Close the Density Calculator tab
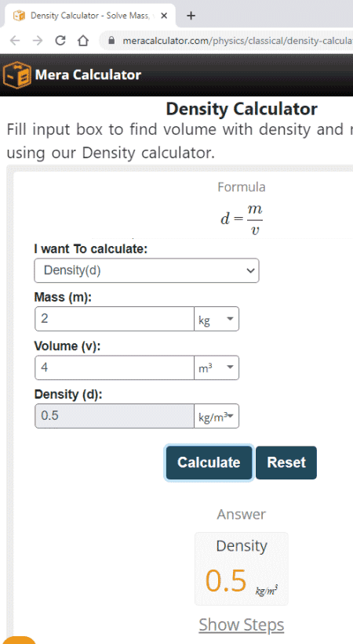The width and height of the screenshot is (353, 644). pyautogui.click(x=164, y=16)
